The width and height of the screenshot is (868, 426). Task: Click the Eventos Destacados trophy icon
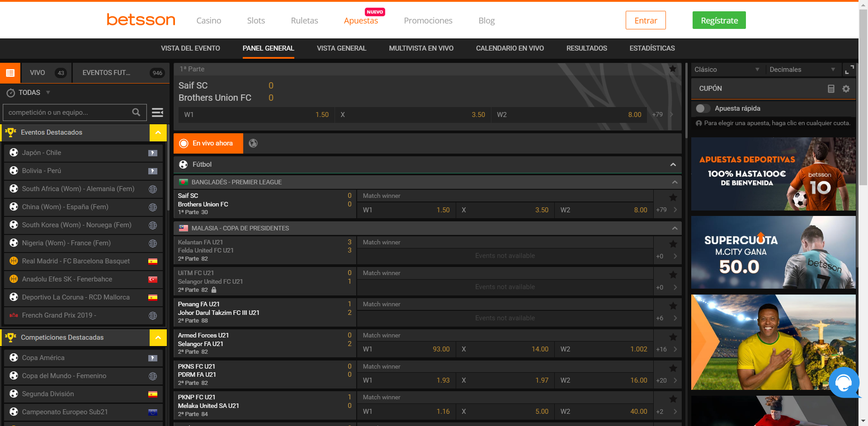10,132
